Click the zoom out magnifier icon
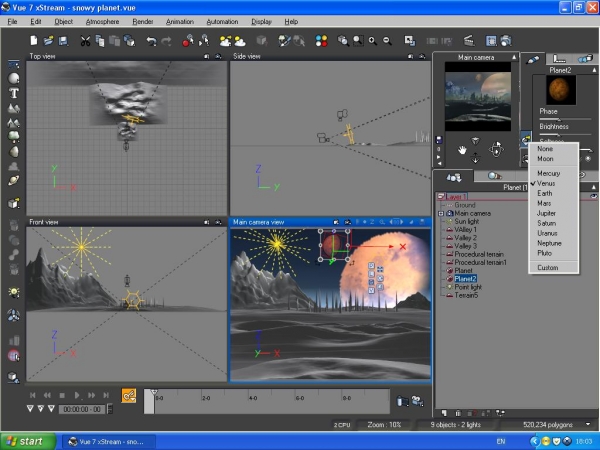 point(387,41)
